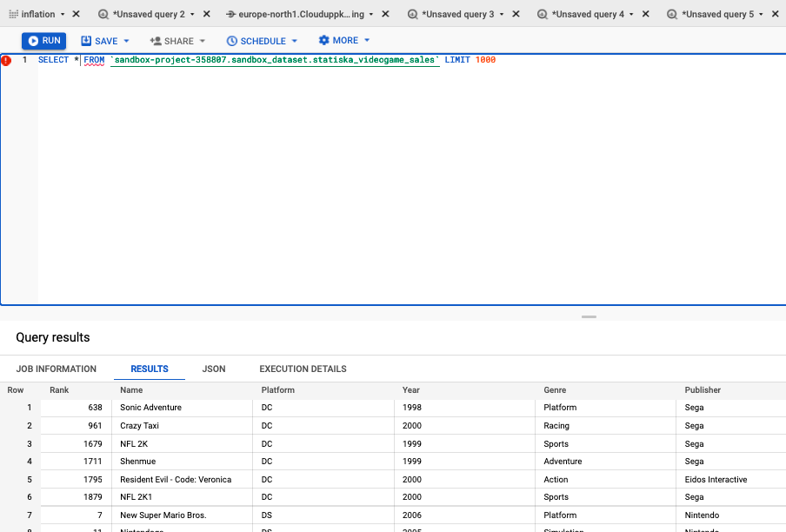Close the Unsaved query 5 tab
Viewport: 786px width, 532px height.
(x=775, y=14)
